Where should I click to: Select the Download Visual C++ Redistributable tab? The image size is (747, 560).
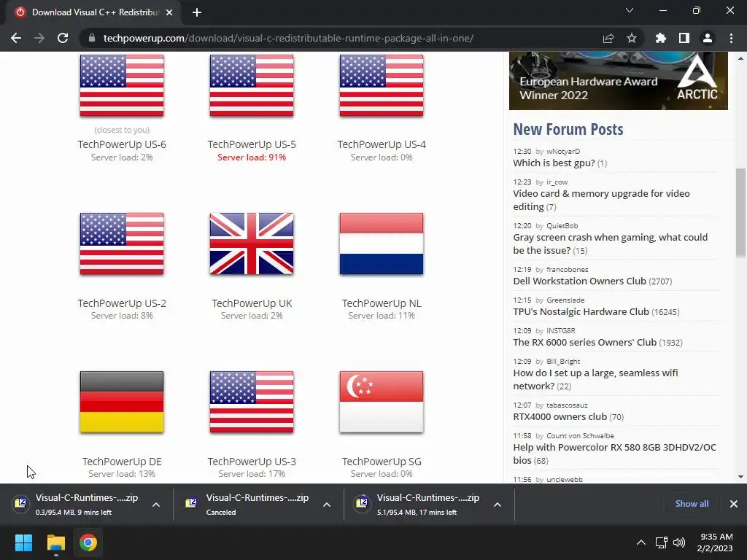(93, 12)
